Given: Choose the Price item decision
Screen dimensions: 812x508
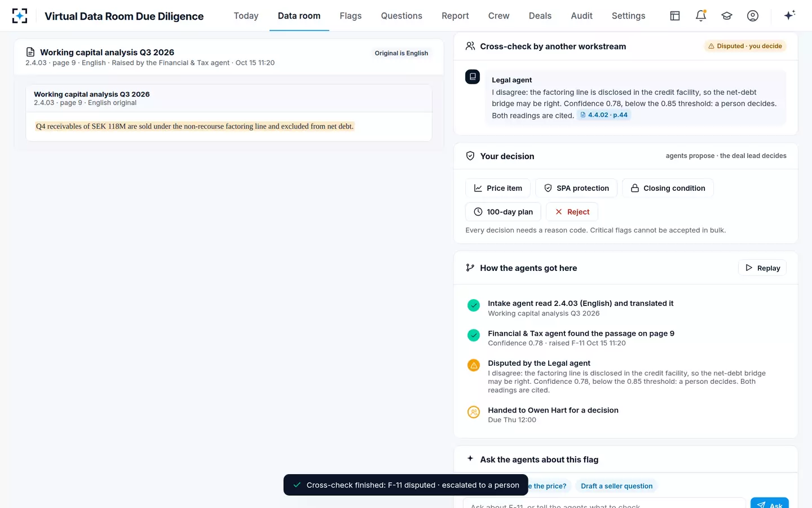Looking at the screenshot, I should 498,188.
